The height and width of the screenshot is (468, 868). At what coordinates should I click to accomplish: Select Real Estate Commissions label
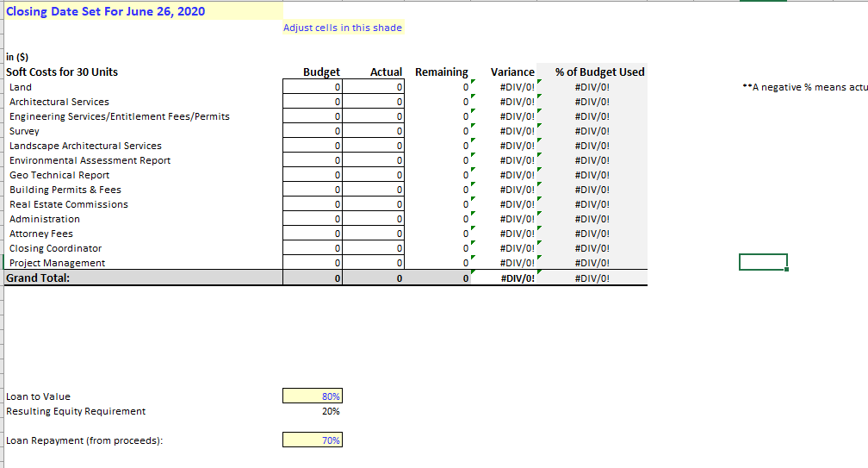point(69,204)
